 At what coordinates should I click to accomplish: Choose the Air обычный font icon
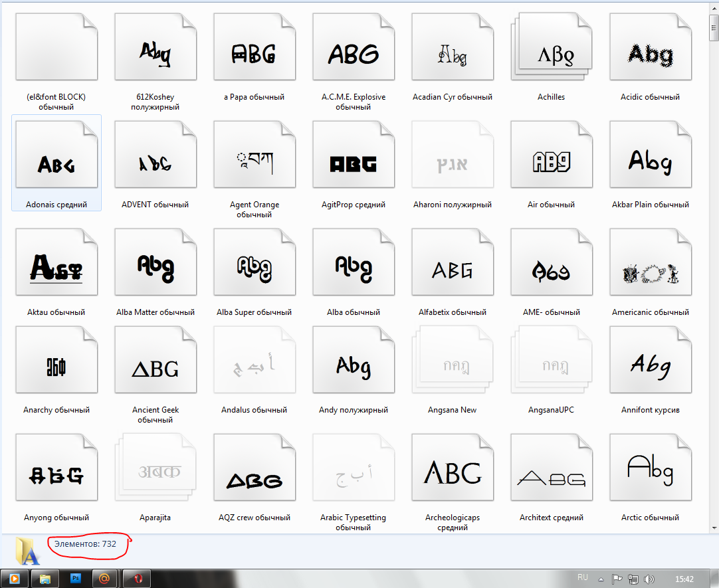(x=552, y=154)
